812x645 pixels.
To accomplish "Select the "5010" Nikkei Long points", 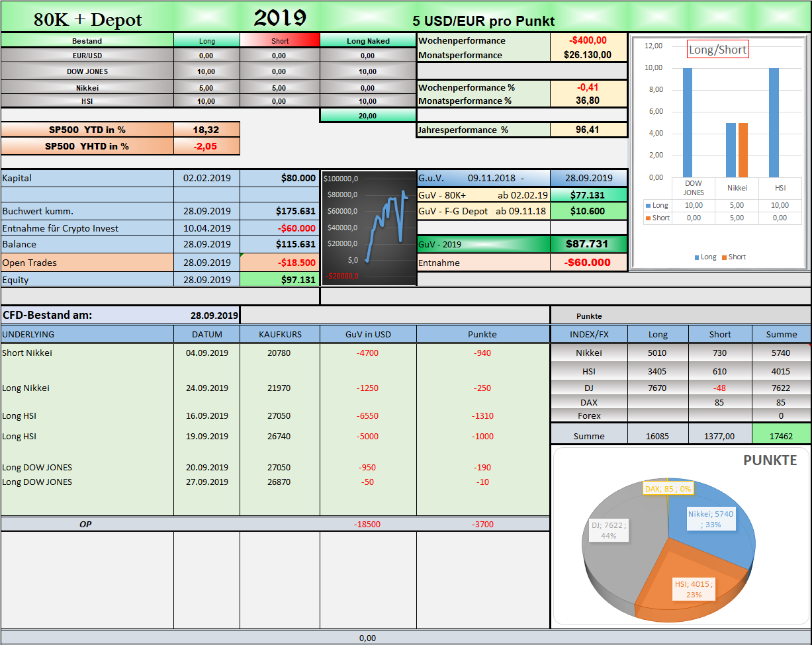I will coord(658,353).
